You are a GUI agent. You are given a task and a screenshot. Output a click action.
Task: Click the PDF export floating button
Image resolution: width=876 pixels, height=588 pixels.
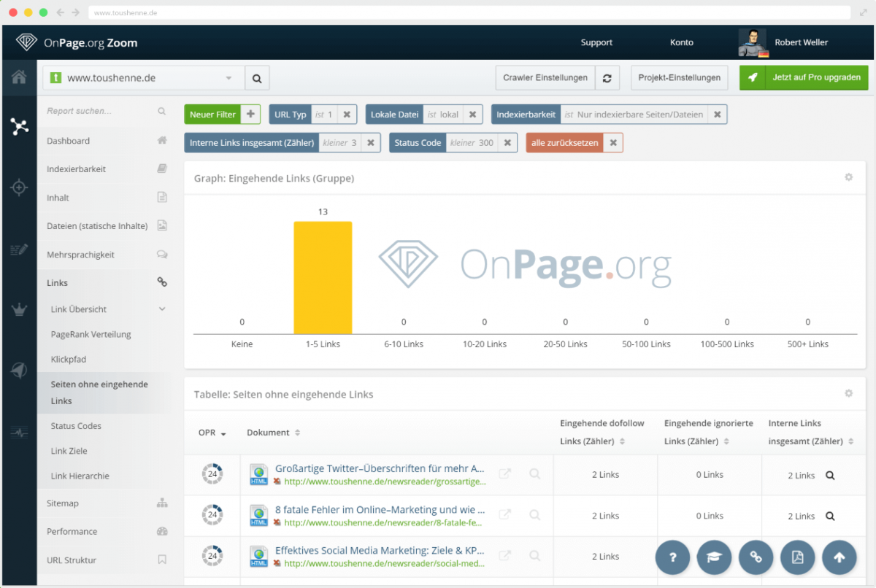click(797, 557)
